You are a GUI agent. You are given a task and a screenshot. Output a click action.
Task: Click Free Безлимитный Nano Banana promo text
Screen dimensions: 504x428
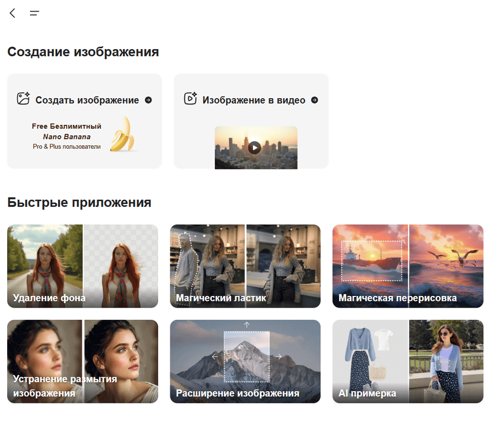[x=66, y=136]
